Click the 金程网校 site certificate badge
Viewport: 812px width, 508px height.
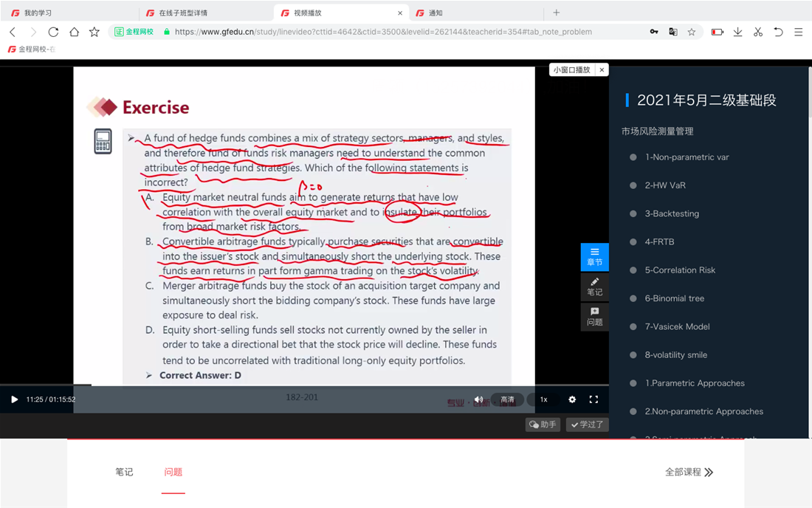coord(134,32)
